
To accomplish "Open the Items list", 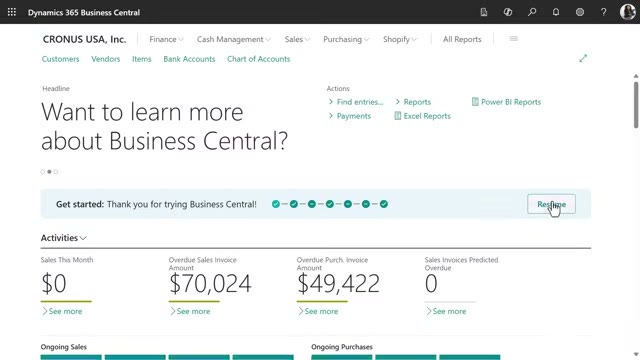I will [x=142, y=59].
